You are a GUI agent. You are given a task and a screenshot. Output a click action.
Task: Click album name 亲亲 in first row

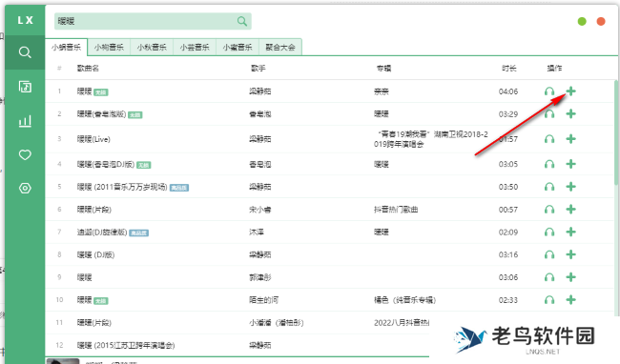tap(382, 91)
